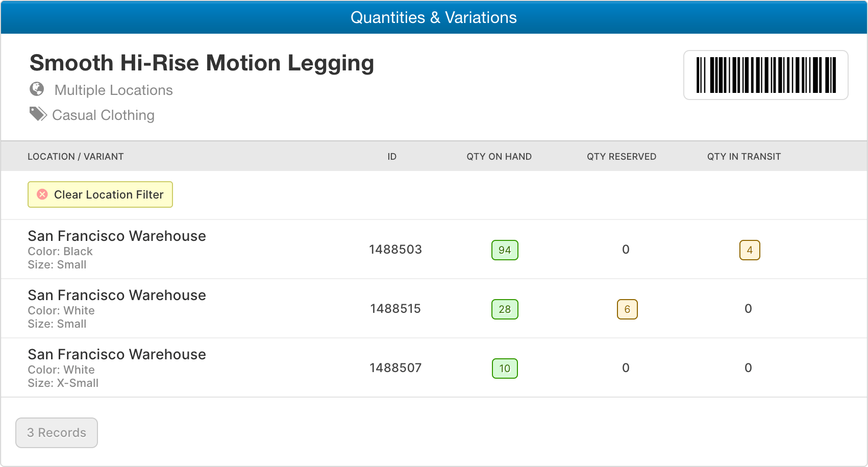
Task: Click the green 28 on-hand badge
Action: (505, 309)
